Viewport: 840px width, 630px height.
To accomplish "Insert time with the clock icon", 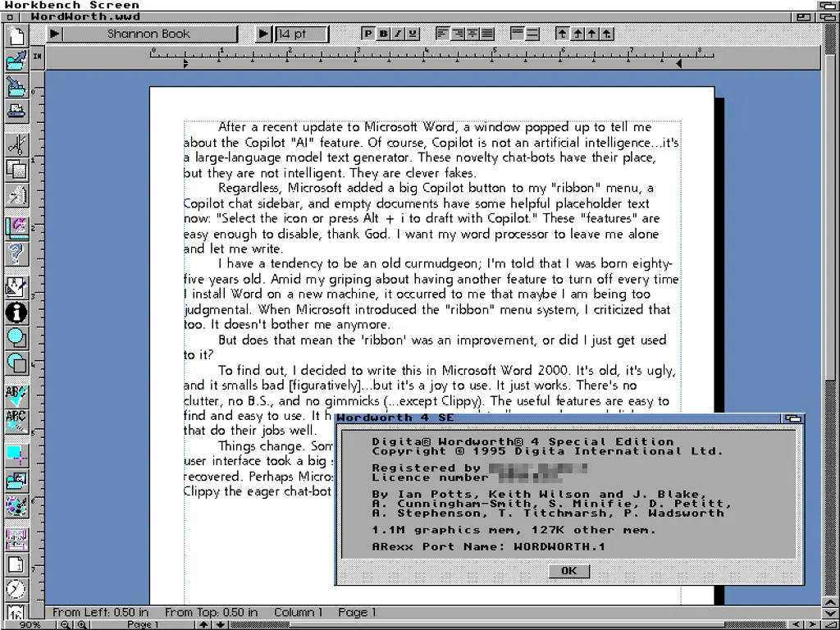I will [x=16, y=589].
